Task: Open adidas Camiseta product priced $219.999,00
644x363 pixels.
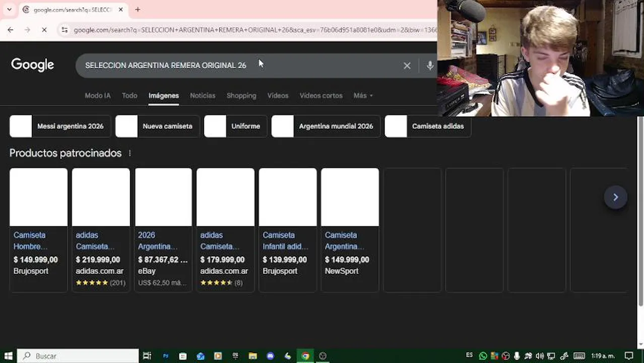Action: click(x=95, y=240)
